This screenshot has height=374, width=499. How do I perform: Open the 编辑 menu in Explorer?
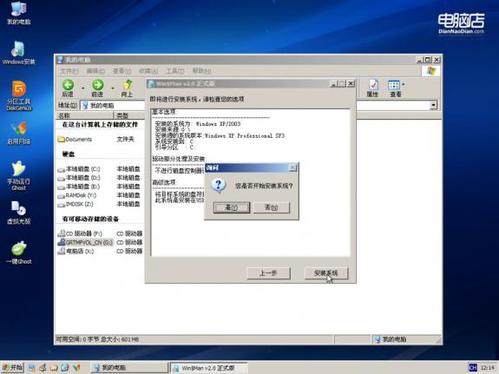coord(96,71)
